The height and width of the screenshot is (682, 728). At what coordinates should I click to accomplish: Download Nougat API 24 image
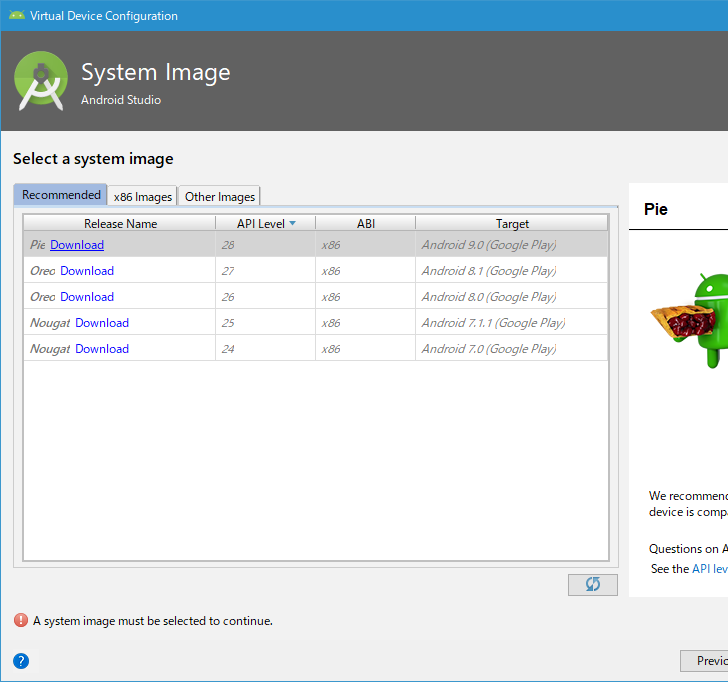(102, 349)
